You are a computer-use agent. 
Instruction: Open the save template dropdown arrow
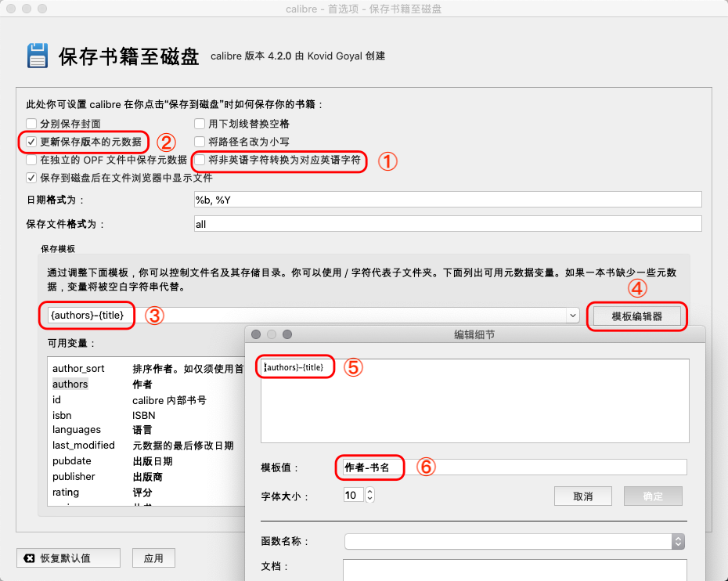click(573, 316)
